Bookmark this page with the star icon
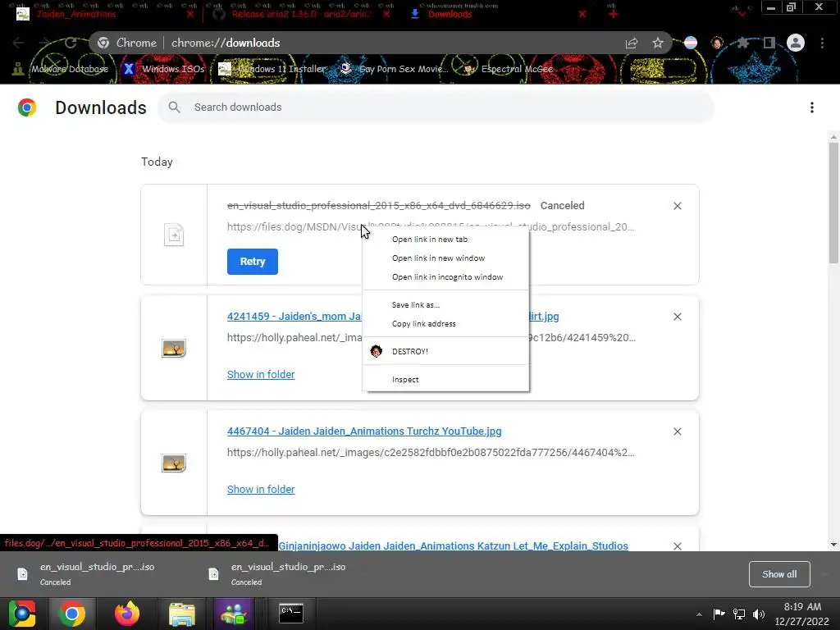 pyautogui.click(x=658, y=43)
